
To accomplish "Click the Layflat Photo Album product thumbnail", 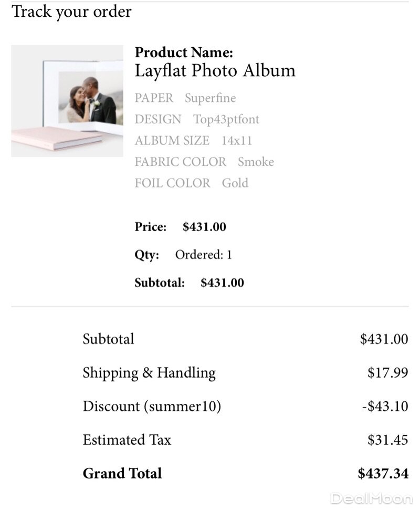I will pyautogui.click(x=67, y=101).
